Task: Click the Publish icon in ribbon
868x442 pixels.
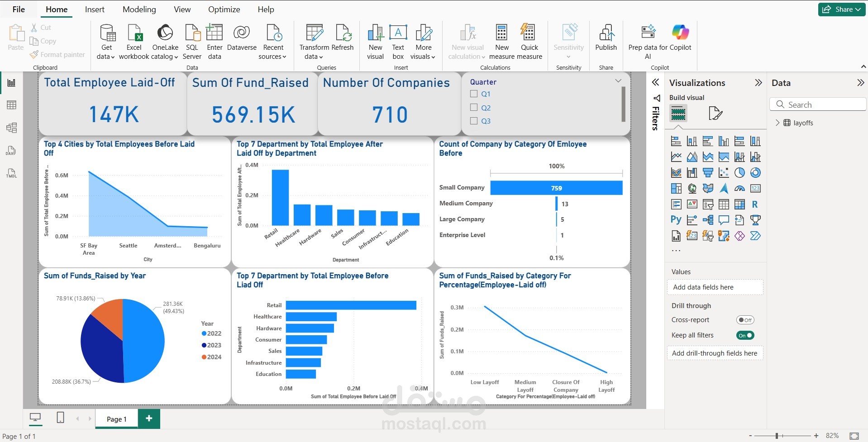Action: click(x=606, y=34)
